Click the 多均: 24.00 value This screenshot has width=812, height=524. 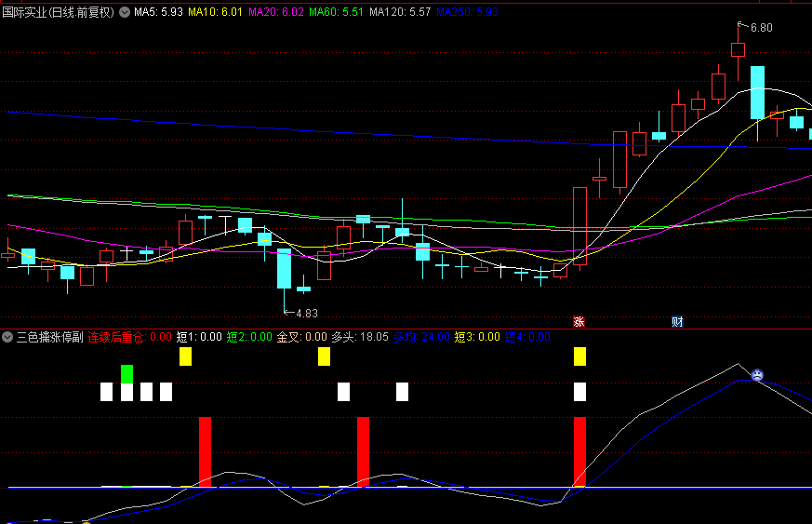421,337
